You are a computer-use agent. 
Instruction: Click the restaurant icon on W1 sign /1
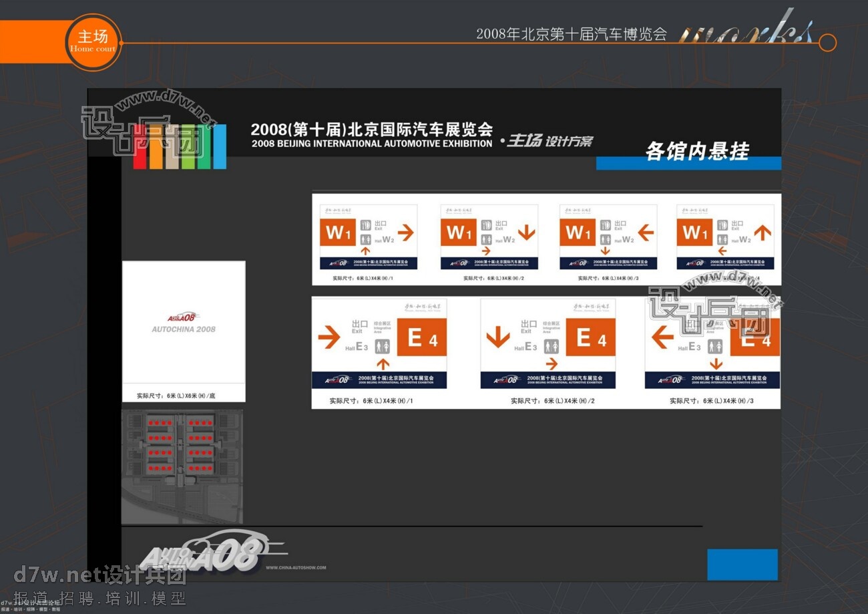(365, 225)
